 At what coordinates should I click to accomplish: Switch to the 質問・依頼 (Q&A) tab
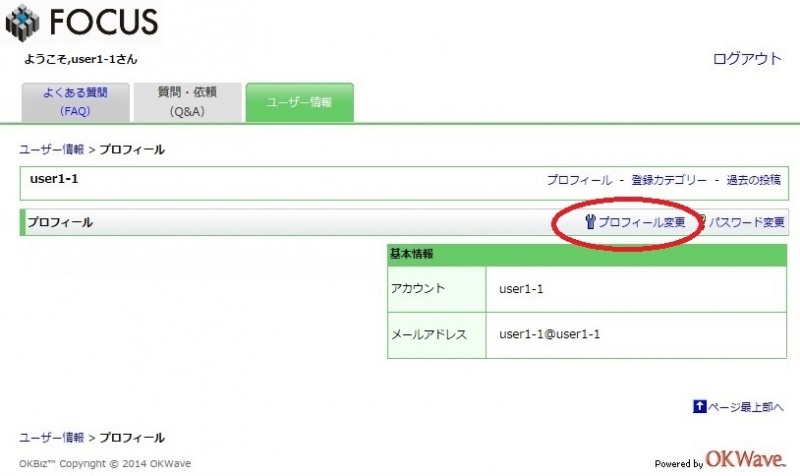coord(187,102)
